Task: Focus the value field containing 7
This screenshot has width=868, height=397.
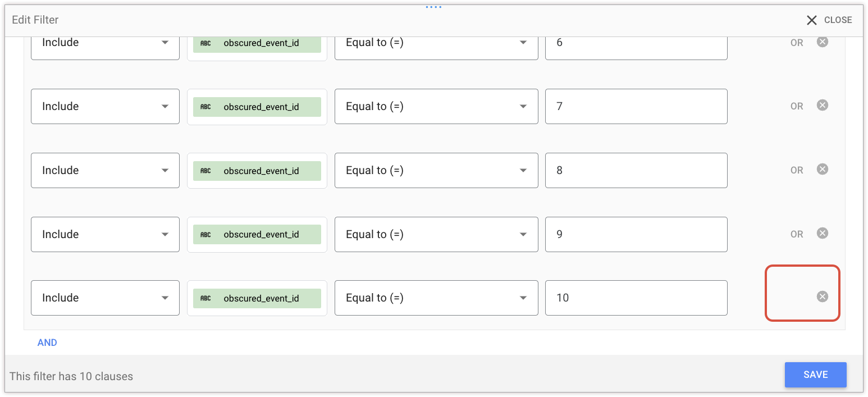Action: click(636, 106)
